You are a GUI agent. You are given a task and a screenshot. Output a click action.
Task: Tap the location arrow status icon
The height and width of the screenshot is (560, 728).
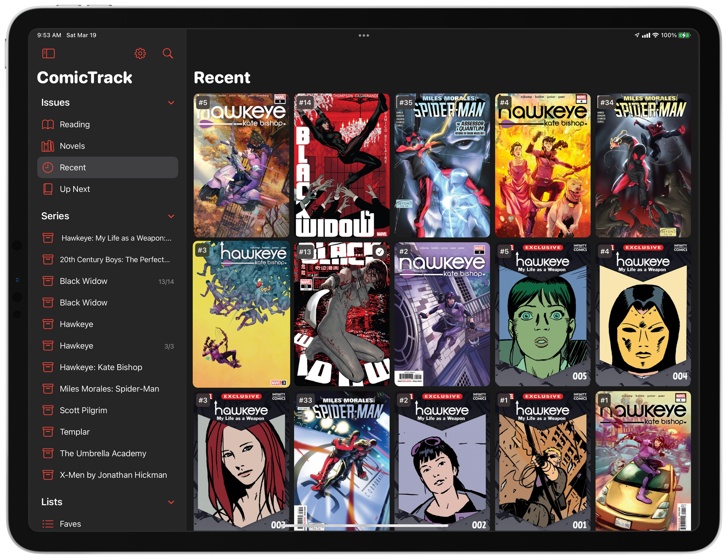[637, 35]
